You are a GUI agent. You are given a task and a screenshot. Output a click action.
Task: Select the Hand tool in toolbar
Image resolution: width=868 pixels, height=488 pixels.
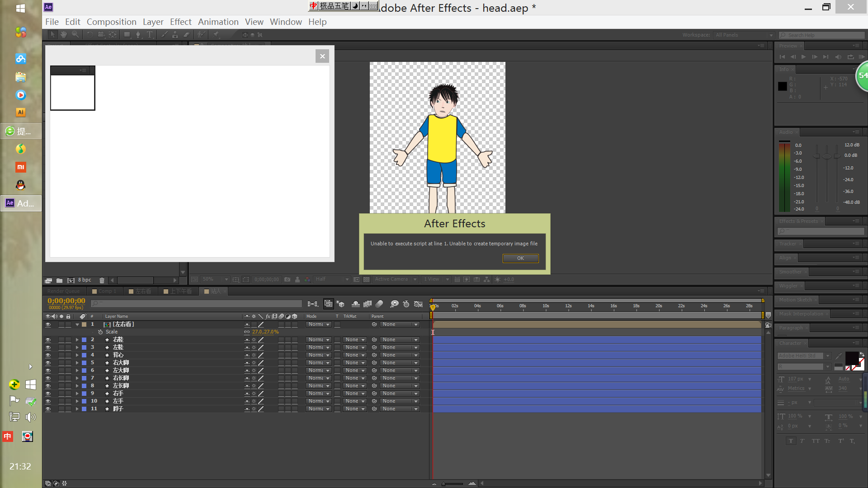[64, 35]
